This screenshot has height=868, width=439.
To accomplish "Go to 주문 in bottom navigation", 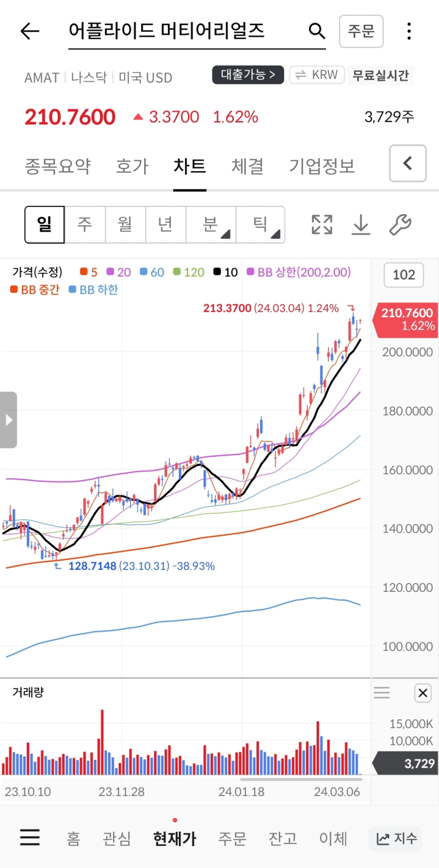I will click(232, 839).
